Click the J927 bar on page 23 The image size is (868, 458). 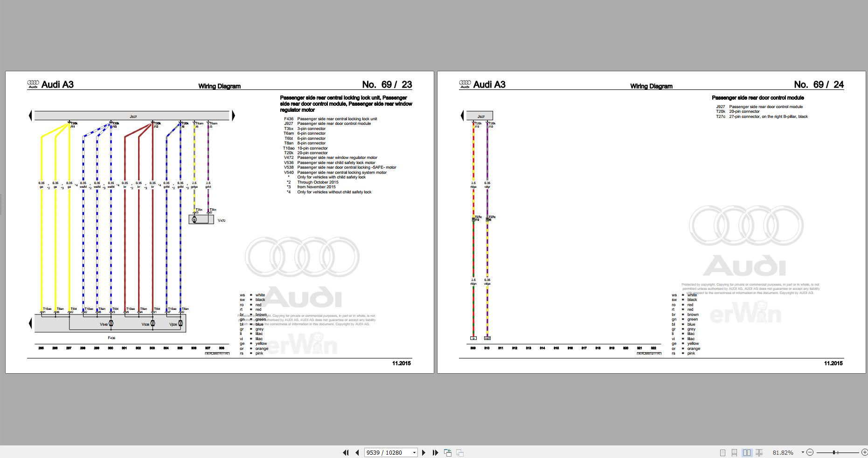coord(132,116)
